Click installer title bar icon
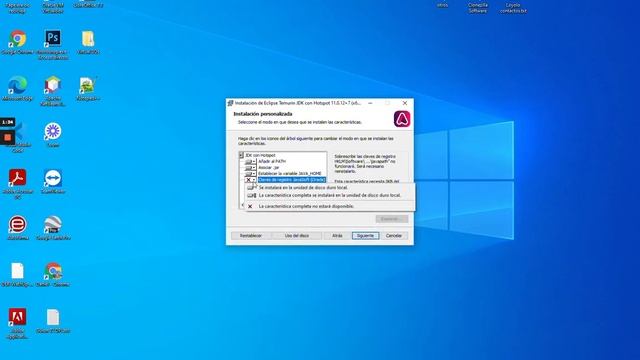This screenshot has width=640, height=360. [x=230, y=103]
